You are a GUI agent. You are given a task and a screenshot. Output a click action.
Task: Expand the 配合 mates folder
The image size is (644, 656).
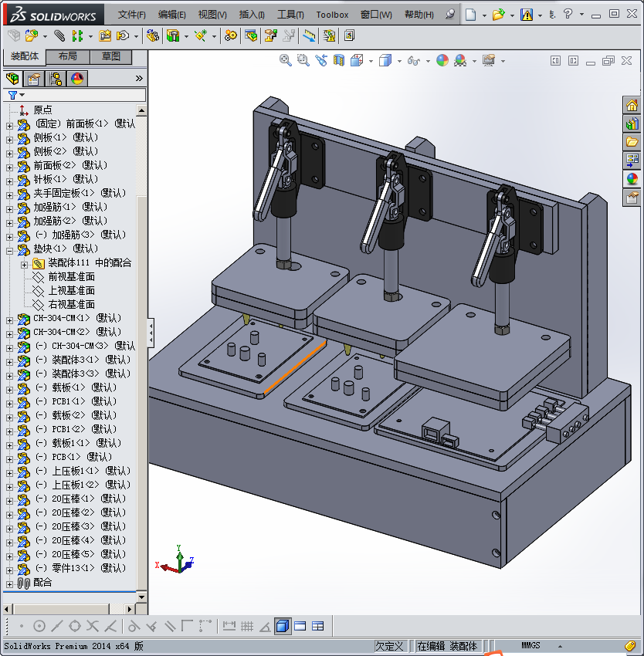(10, 583)
